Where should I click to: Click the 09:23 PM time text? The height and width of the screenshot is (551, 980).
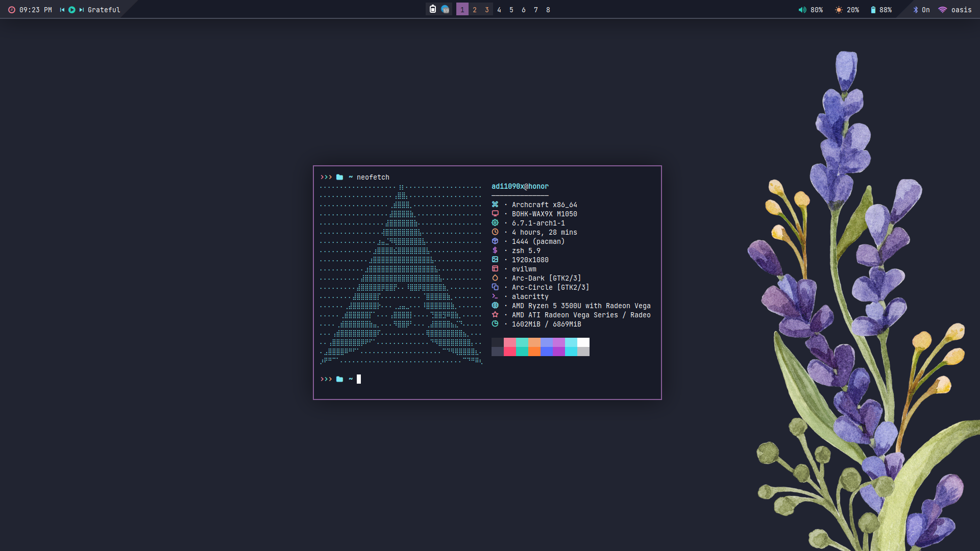tap(36, 10)
